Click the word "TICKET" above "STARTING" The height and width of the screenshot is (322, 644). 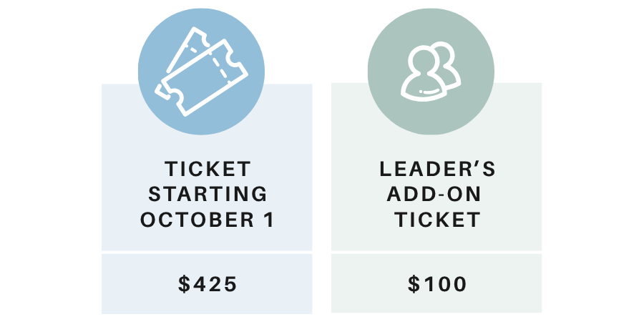208,169
